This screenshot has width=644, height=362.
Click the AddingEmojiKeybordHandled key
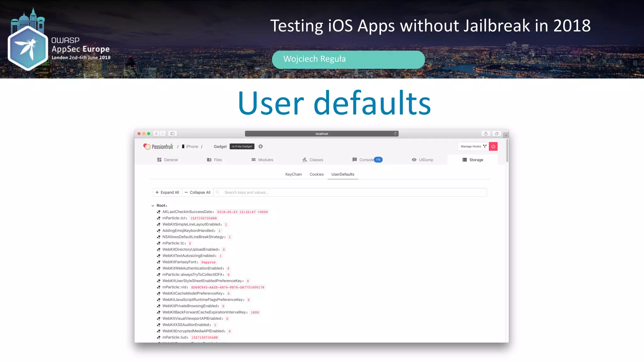tap(189, 231)
